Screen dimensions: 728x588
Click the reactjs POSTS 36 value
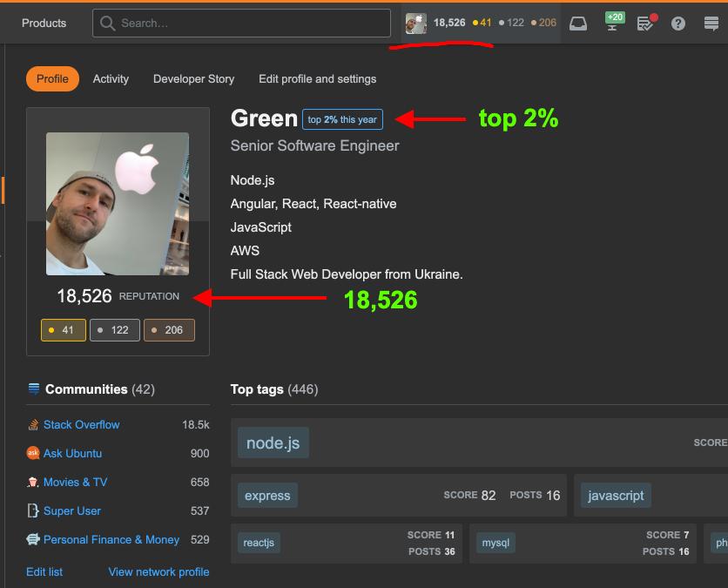pos(449,551)
